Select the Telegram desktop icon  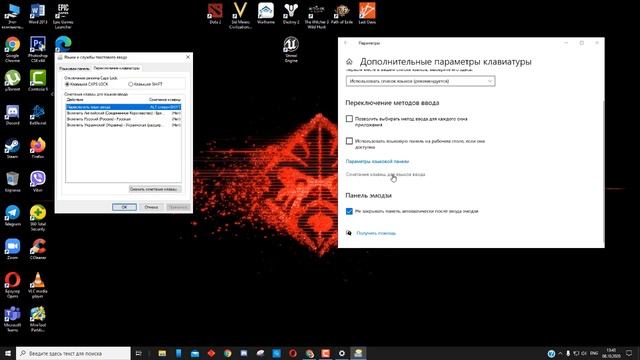(12, 216)
